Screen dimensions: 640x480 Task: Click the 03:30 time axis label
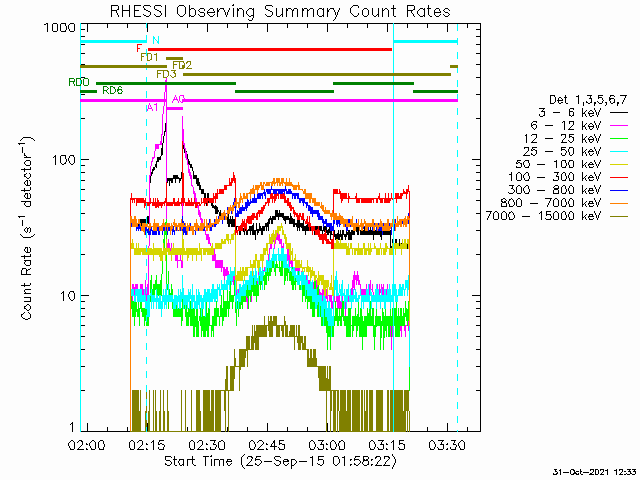click(x=447, y=444)
